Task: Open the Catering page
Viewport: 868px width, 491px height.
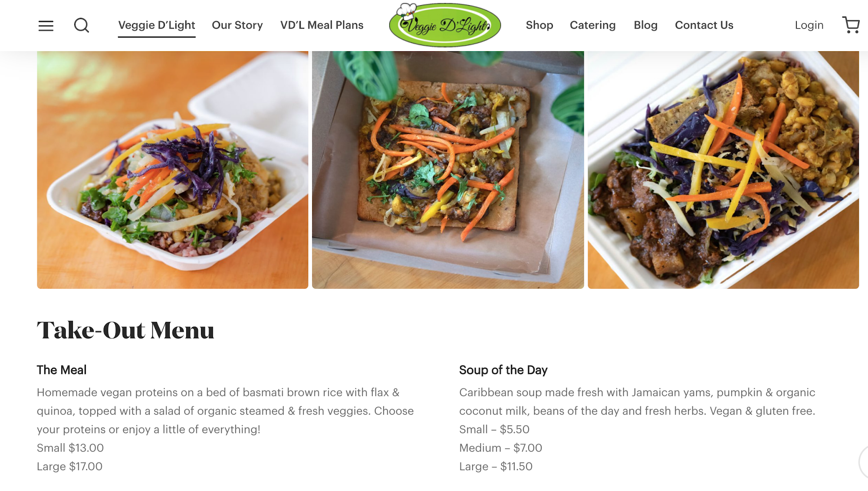Action: [x=593, y=25]
